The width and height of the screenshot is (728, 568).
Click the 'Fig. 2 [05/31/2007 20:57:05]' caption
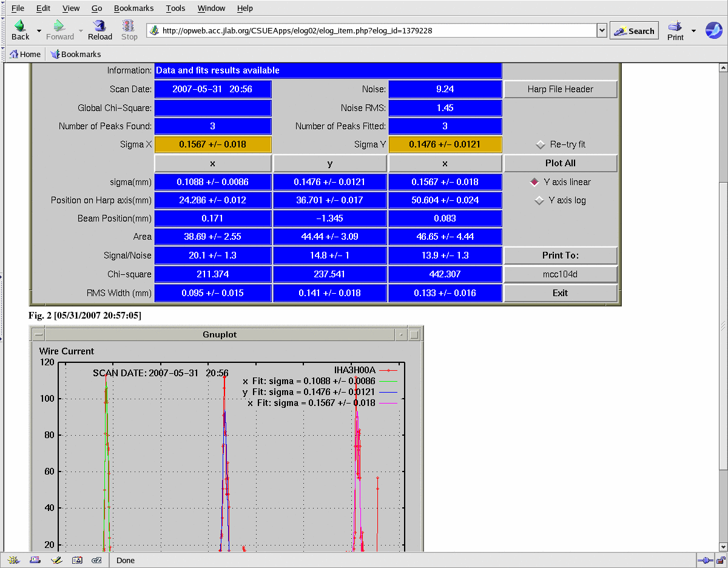(x=85, y=316)
